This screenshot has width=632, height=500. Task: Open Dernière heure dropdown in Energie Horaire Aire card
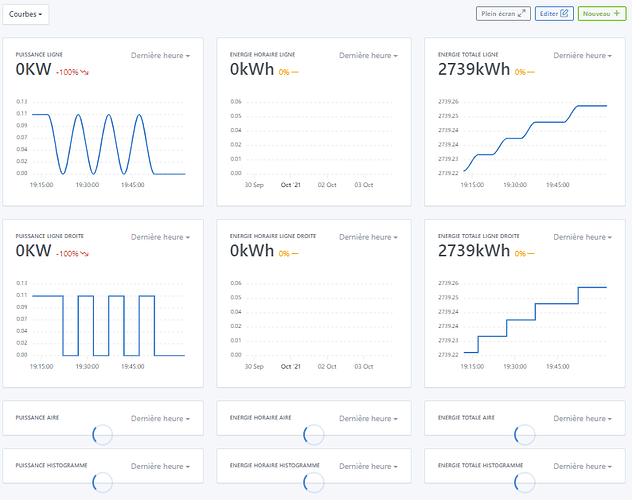pyautogui.click(x=368, y=419)
